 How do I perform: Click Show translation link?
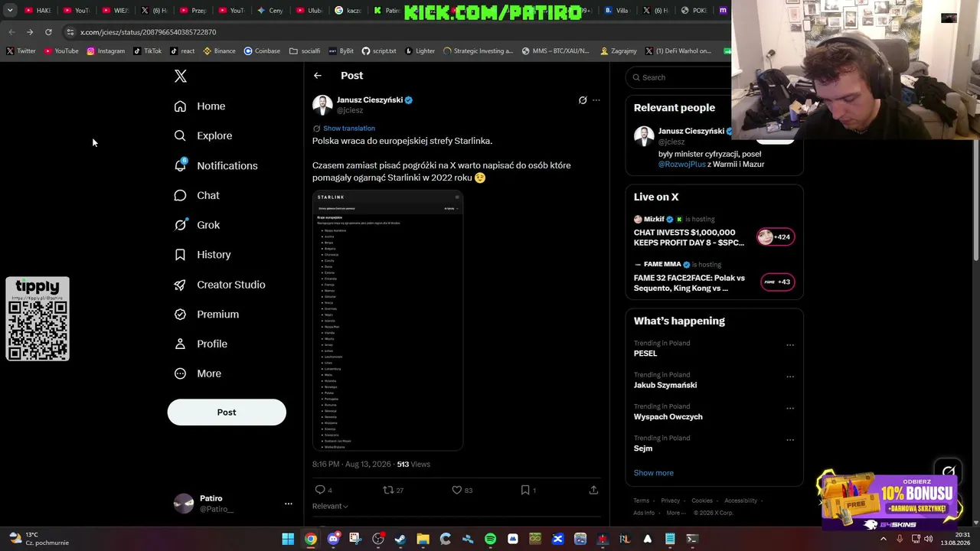349,129
